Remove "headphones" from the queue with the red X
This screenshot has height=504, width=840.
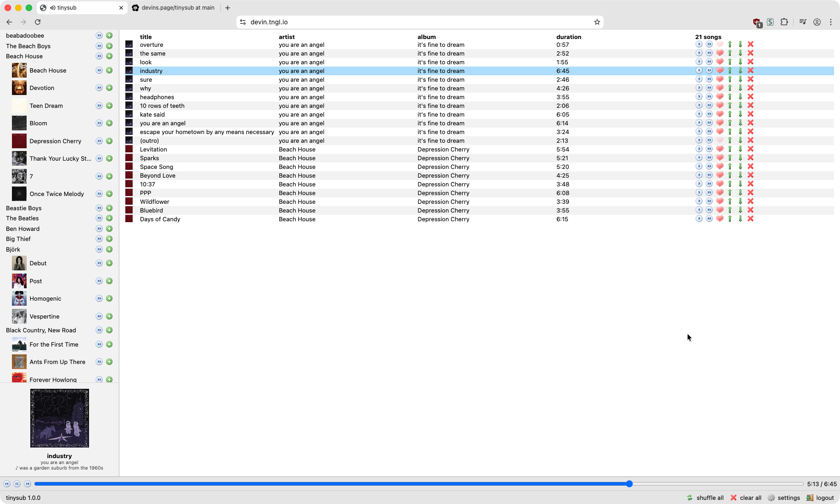(750, 96)
